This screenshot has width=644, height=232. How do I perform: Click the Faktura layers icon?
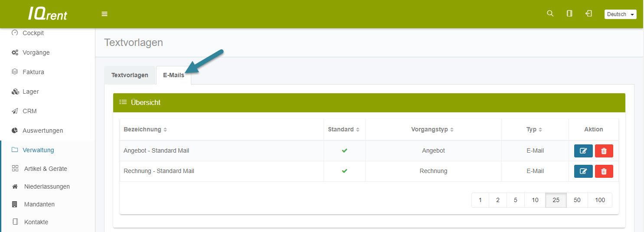15,72
